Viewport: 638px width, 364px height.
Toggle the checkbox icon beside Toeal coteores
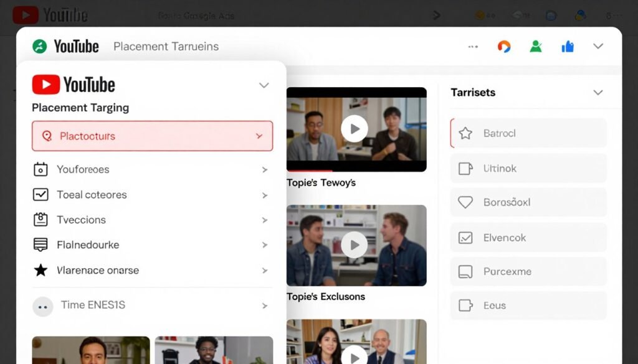point(40,195)
